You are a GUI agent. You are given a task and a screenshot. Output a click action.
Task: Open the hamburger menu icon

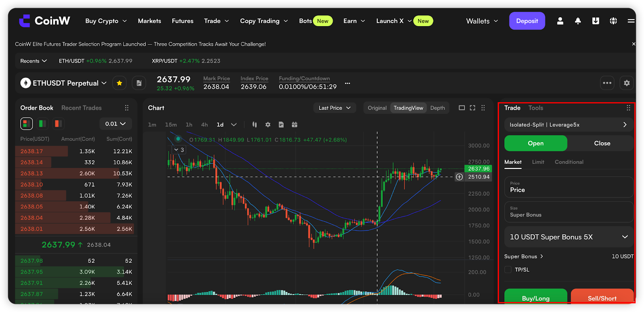(x=631, y=21)
